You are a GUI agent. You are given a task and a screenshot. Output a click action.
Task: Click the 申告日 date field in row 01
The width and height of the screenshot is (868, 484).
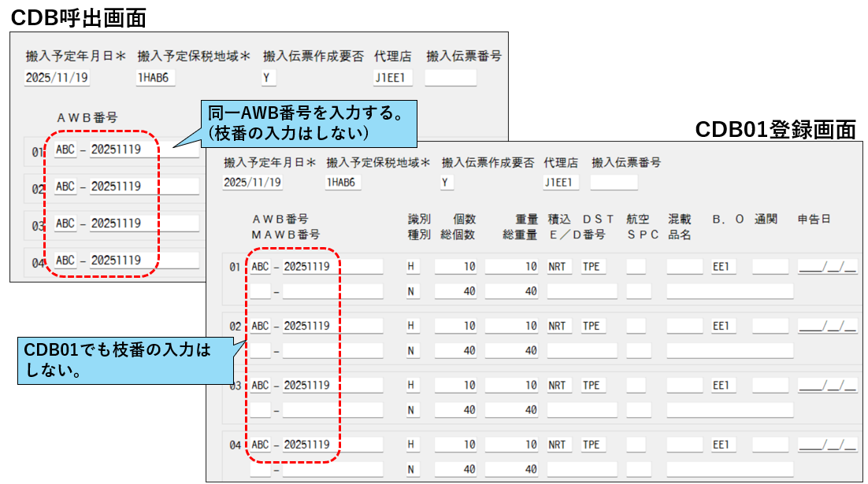coord(827,266)
